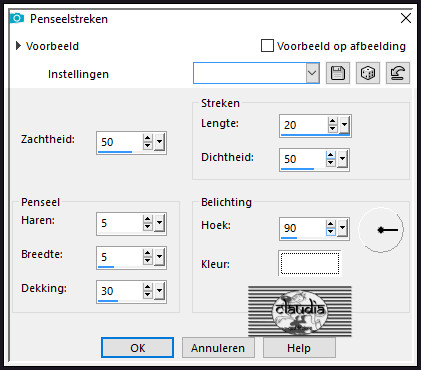Click into the Breedte value field
Image resolution: width=421 pixels, height=370 pixels.
[x=120, y=257]
